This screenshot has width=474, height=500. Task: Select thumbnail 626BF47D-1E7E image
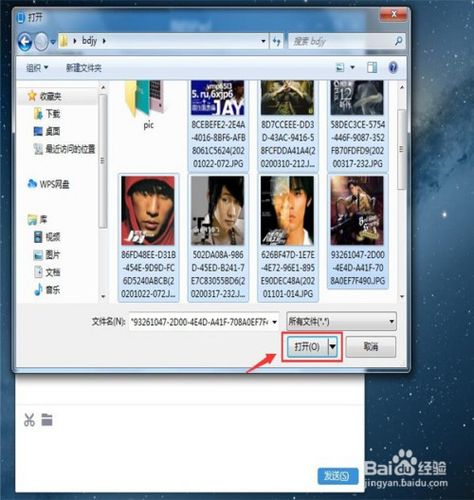(x=288, y=238)
